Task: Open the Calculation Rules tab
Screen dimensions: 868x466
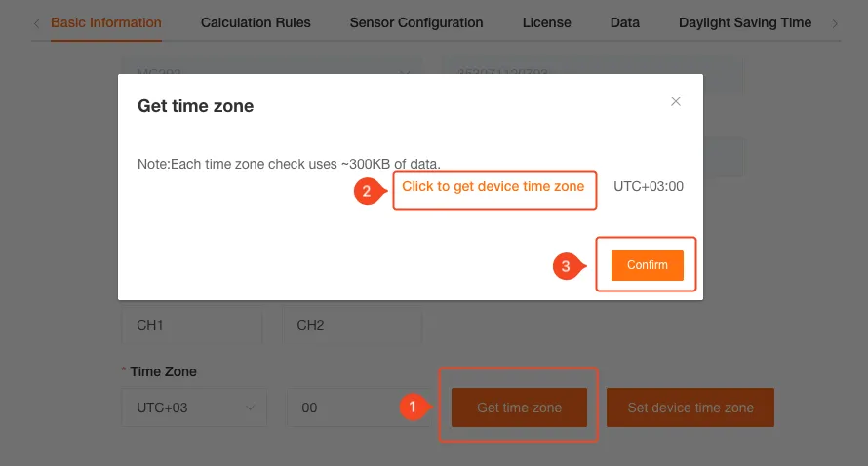Action: pyautogui.click(x=256, y=22)
